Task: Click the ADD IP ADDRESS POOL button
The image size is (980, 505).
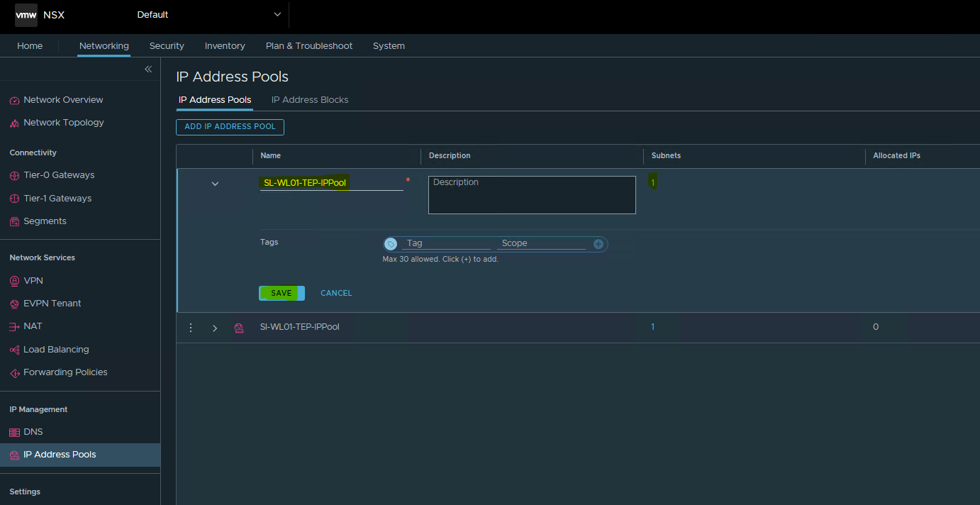Action: (x=230, y=127)
